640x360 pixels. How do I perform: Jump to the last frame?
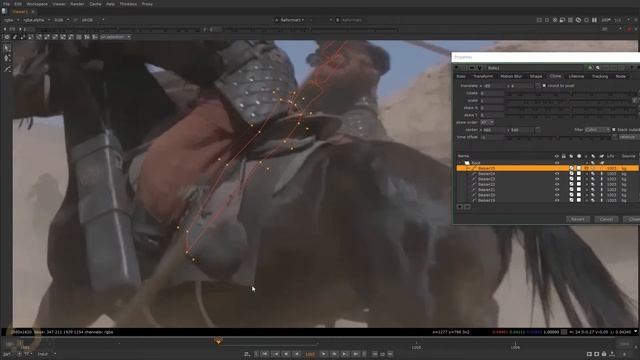point(356,354)
